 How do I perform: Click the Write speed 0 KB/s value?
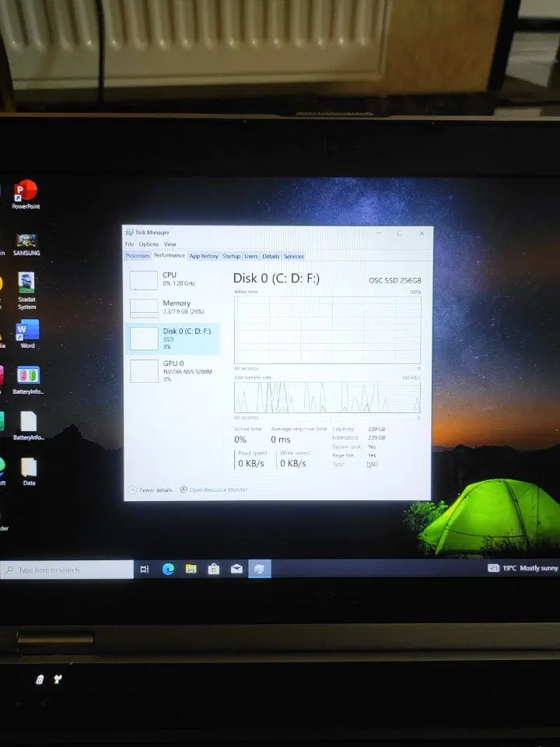[x=293, y=463]
